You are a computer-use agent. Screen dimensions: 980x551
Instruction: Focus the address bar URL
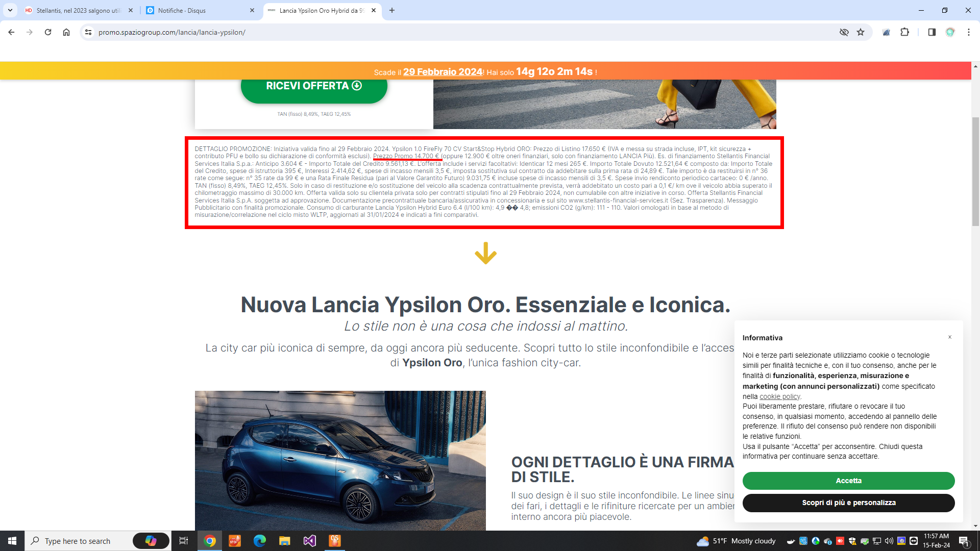[172, 32]
